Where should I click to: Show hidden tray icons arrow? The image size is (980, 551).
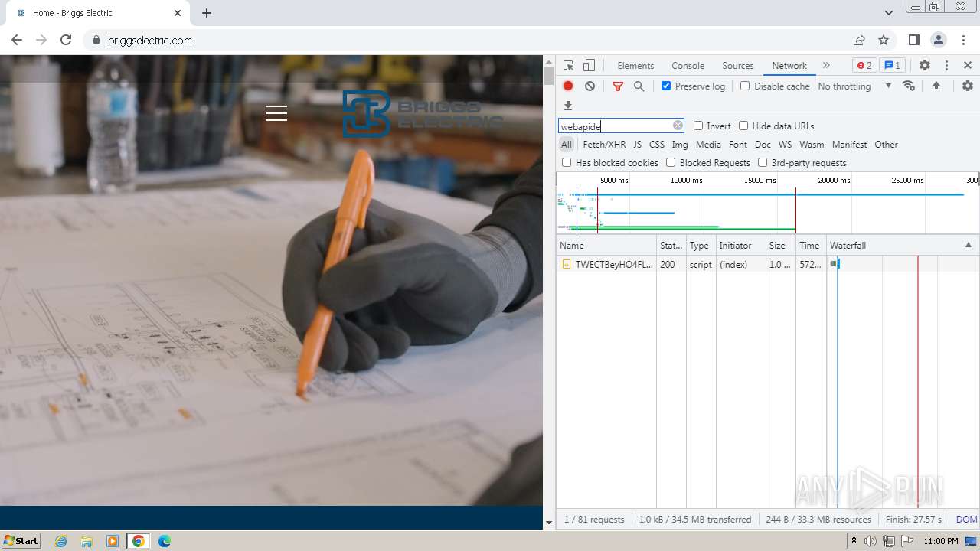[854, 541]
